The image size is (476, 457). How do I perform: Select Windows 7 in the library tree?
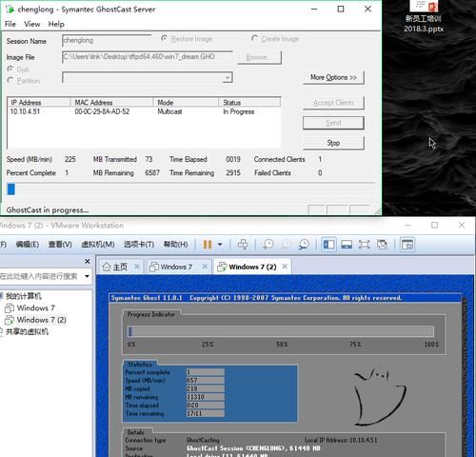click(x=35, y=308)
